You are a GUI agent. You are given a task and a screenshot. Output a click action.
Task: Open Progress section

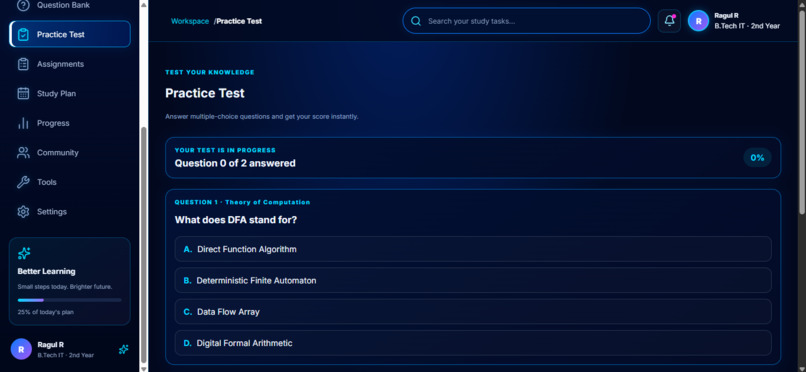[53, 123]
